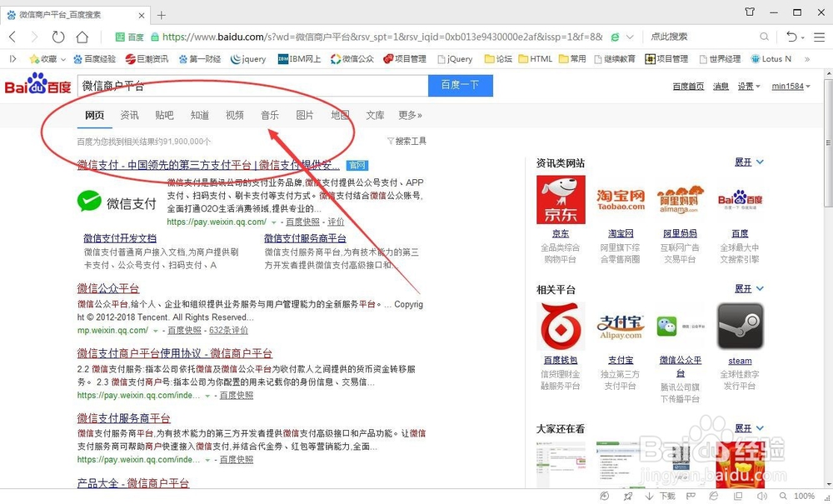Open the Lotus N bookmark
This screenshot has height=504, width=833.
(771, 59)
